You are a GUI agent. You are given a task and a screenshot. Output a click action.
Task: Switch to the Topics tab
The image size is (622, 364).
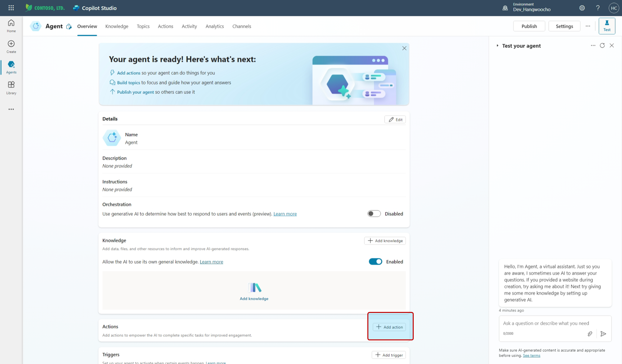coord(143,26)
